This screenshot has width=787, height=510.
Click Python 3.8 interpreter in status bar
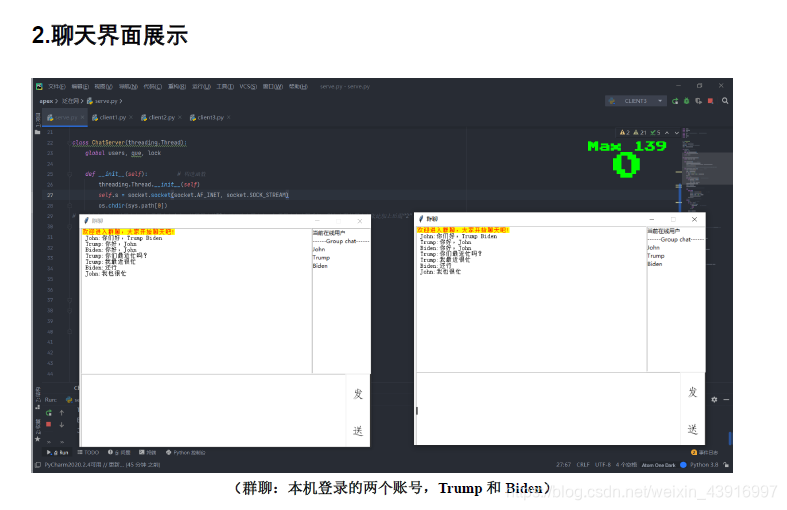704,465
